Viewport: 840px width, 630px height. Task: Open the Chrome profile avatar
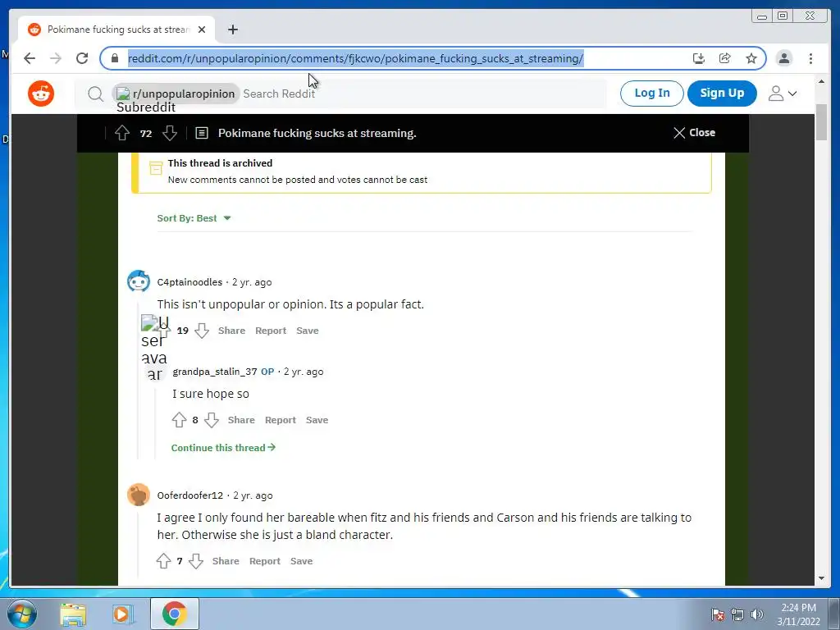click(783, 58)
